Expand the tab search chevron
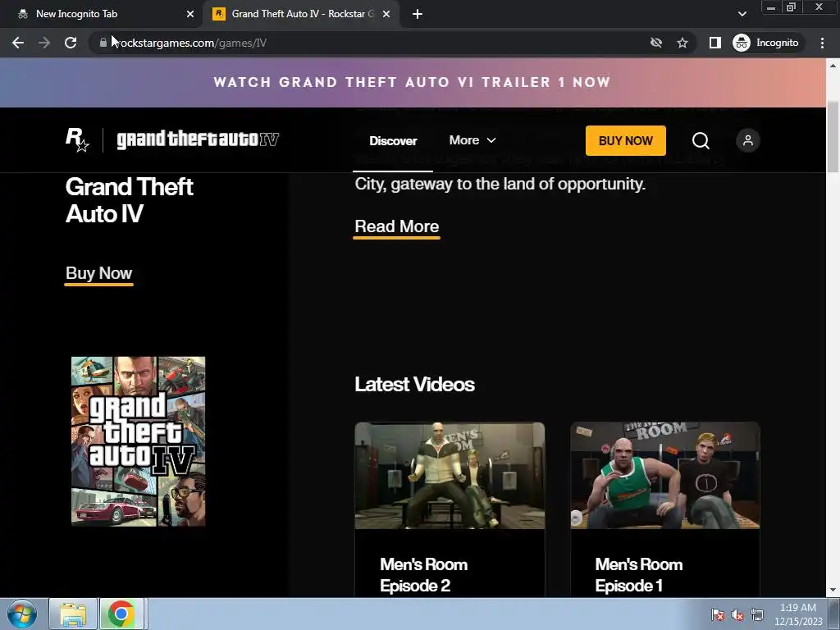This screenshot has height=630, width=840. pos(742,14)
